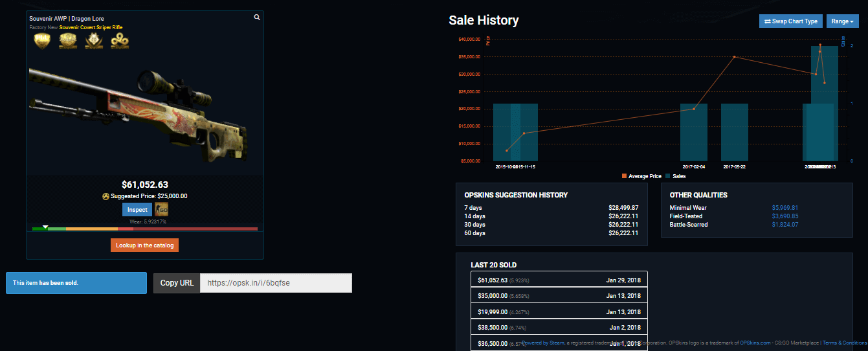Click the OPSkins logo next to Suggested Price
The width and height of the screenshot is (868, 351).
click(x=106, y=196)
